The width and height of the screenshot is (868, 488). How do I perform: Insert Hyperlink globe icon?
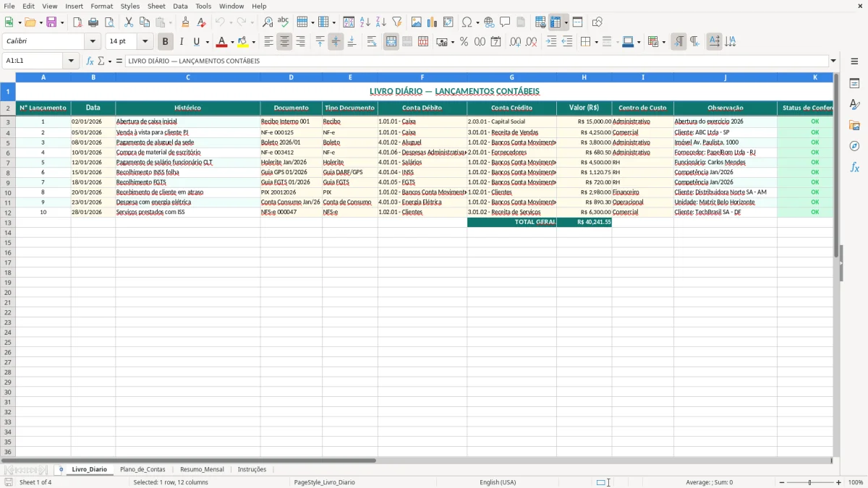point(489,22)
